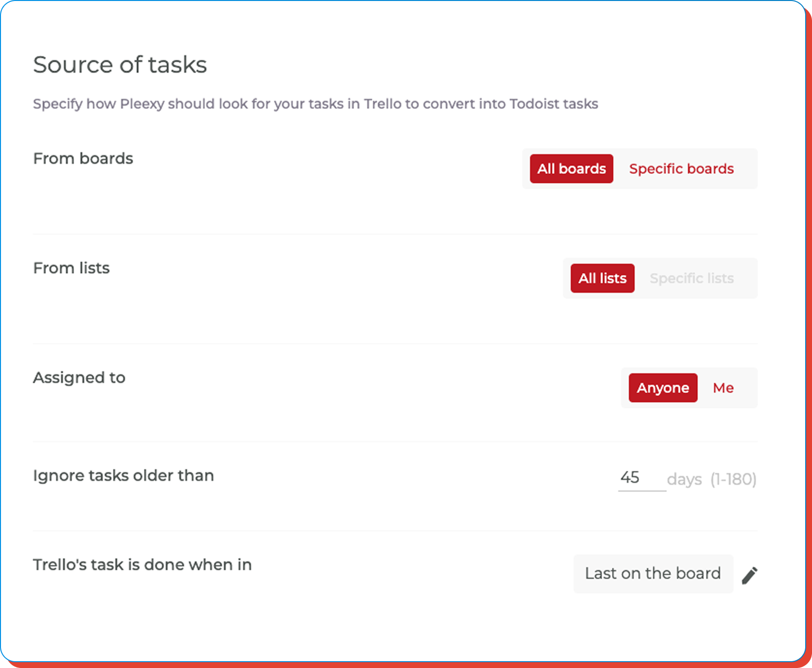Click the Assigned to label
The image size is (812, 668).
(x=79, y=378)
